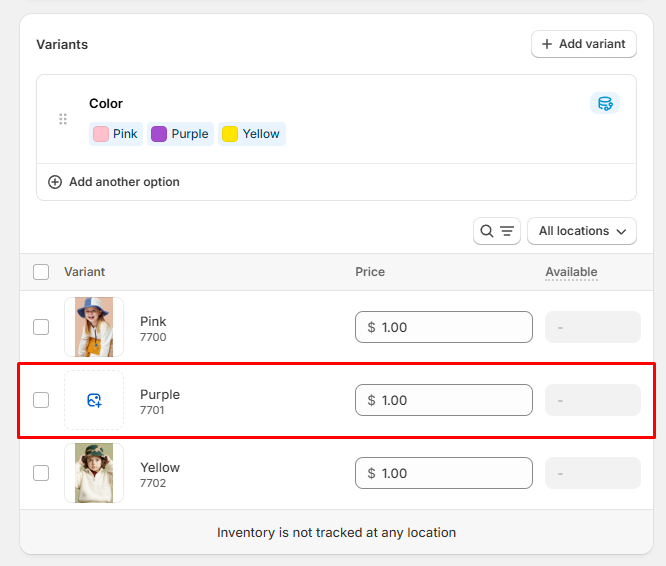Click the plus circle icon for adding option

pos(55,182)
